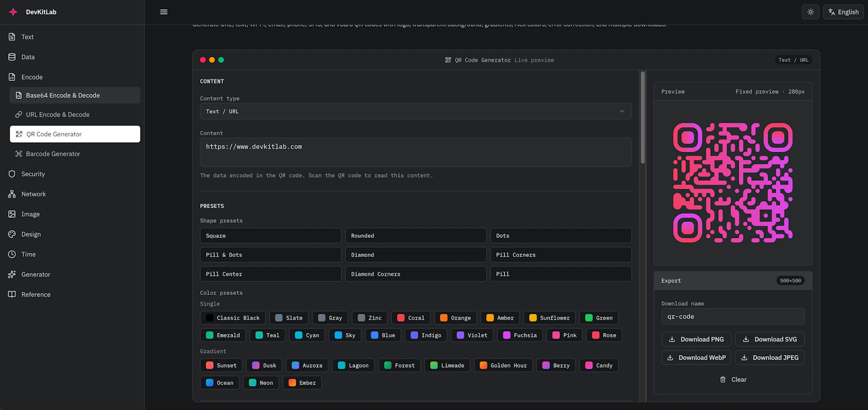This screenshot has width=868, height=410.
Task: Open Barcode Generator tool
Action: click(x=75, y=154)
